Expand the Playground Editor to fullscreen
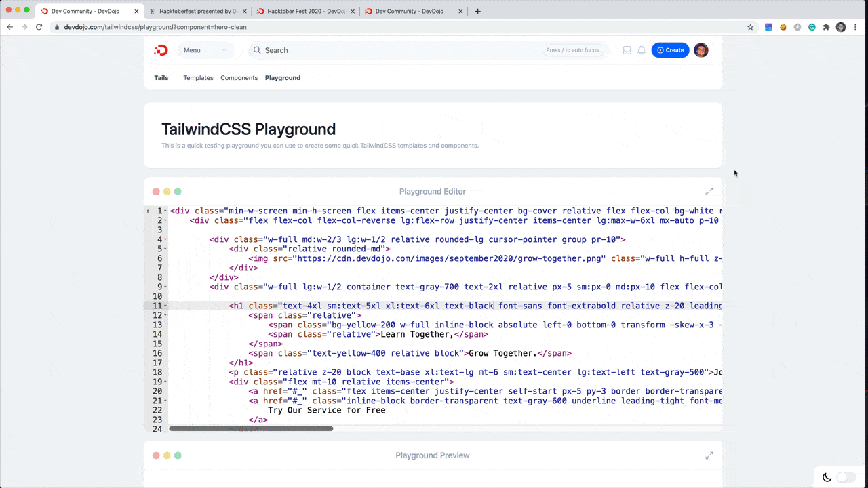This screenshot has height=488, width=868. (709, 192)
